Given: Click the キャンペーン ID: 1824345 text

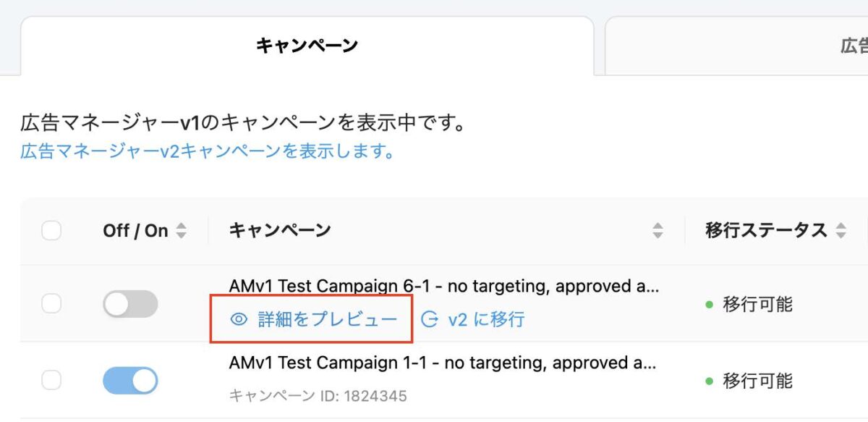Looking at the screenshot, I should (x=318, y=396).
